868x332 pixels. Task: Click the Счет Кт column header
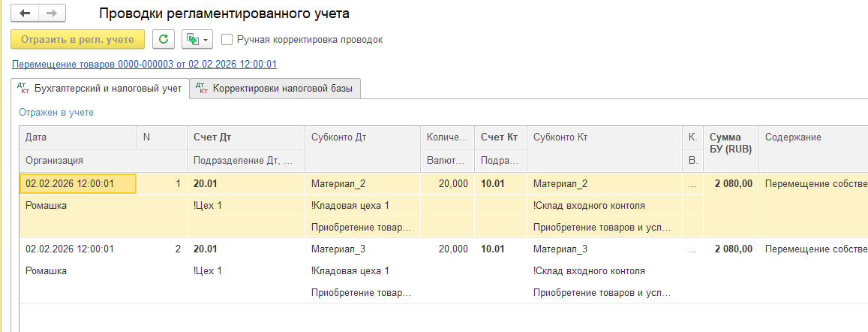tap(500, 137)
